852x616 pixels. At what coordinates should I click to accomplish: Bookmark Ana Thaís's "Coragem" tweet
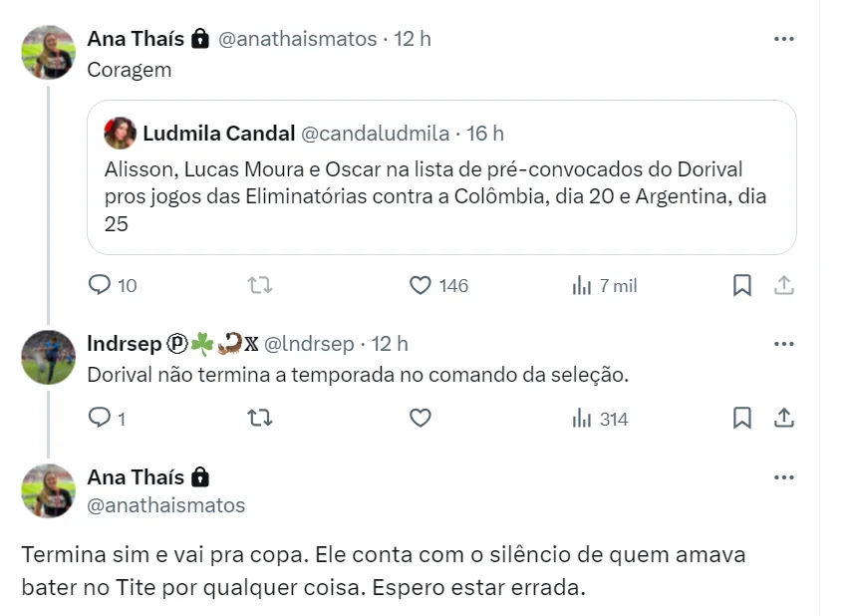[742, 286]
